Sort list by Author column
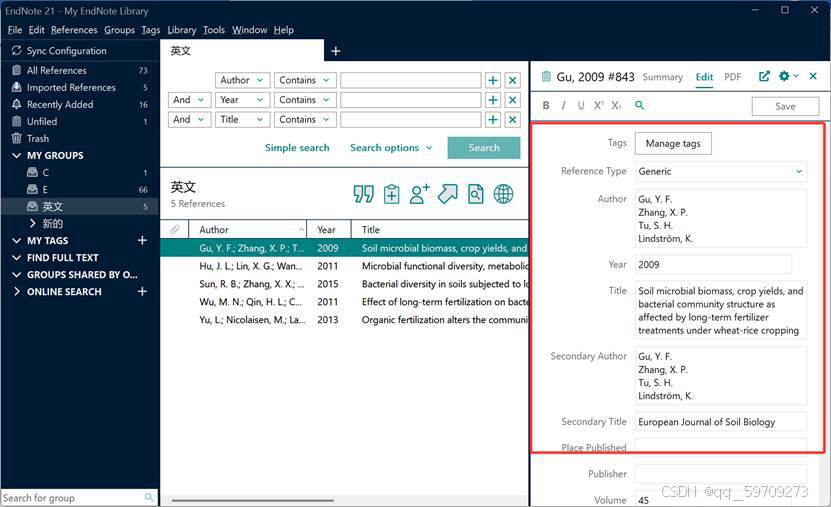Viewport: 831px width, 507px height. (x=247, y=229)
